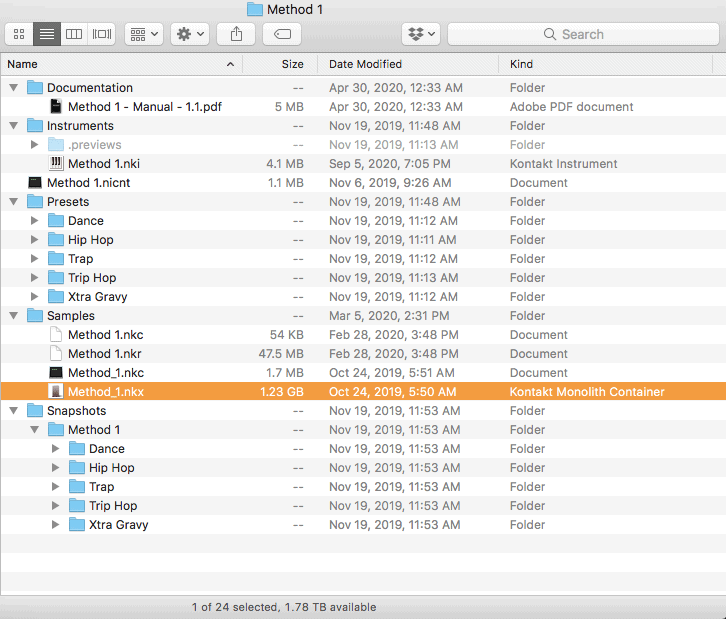The image size is (726, 619).
Task: Open the Dropbox toolbar menu
Action: [x=421, y=34]
